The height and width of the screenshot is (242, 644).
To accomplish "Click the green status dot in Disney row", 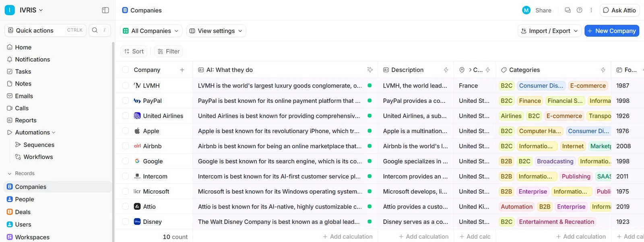I will click(x=369, y=221).
